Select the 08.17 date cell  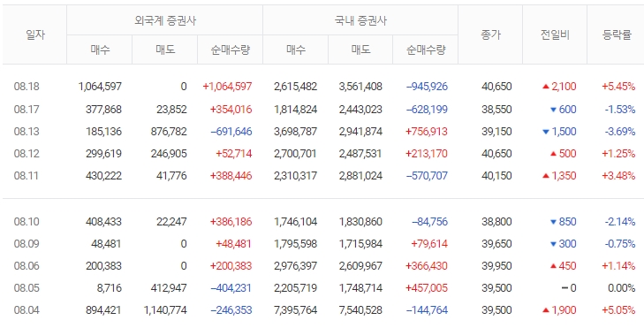click(x=27, y=110)
